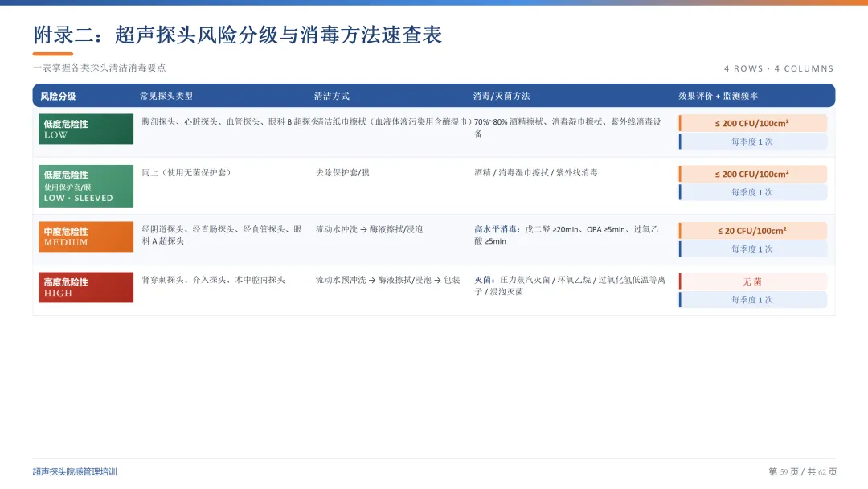Select the red "高度危险性 HIGH" badge
This screenshot has width=868, height=489.
86,287
